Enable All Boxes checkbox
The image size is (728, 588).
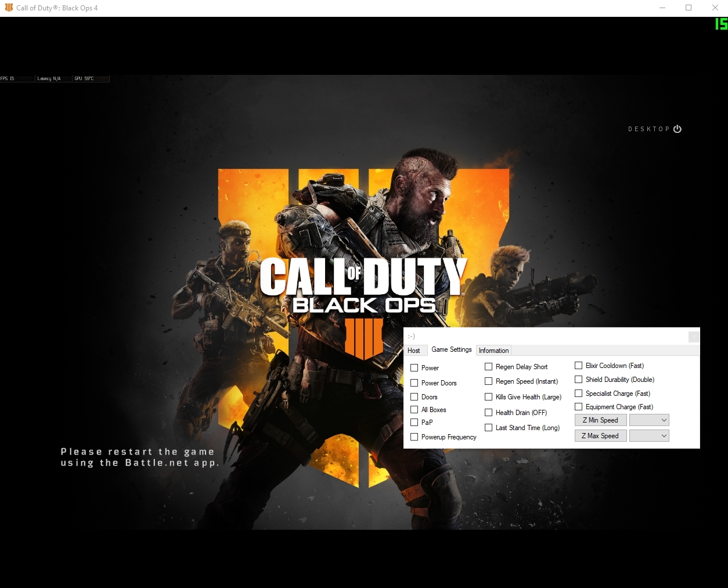coord(415,410)
